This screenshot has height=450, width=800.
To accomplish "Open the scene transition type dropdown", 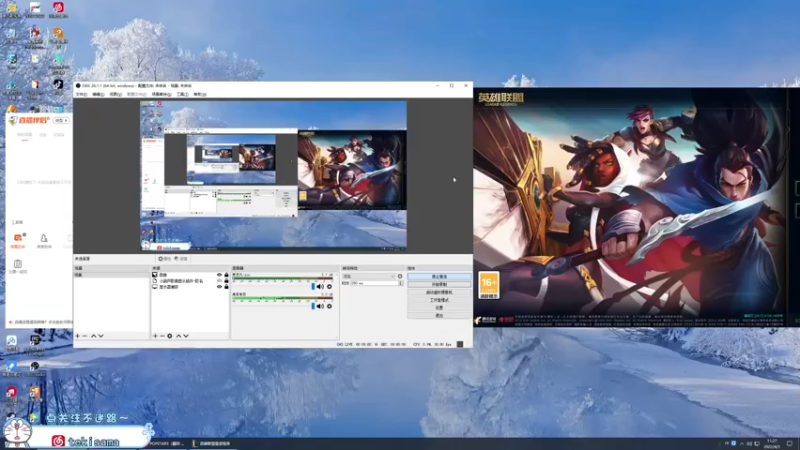I will [x=369, y=276].
